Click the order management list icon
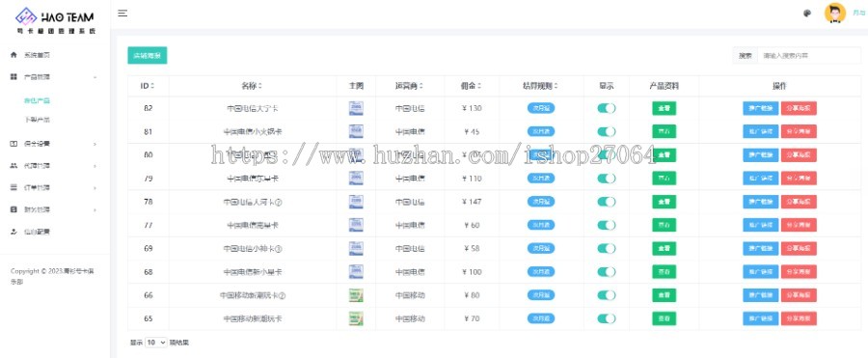The height and width of the screenshot is (358, 868). tap(14, 188)
